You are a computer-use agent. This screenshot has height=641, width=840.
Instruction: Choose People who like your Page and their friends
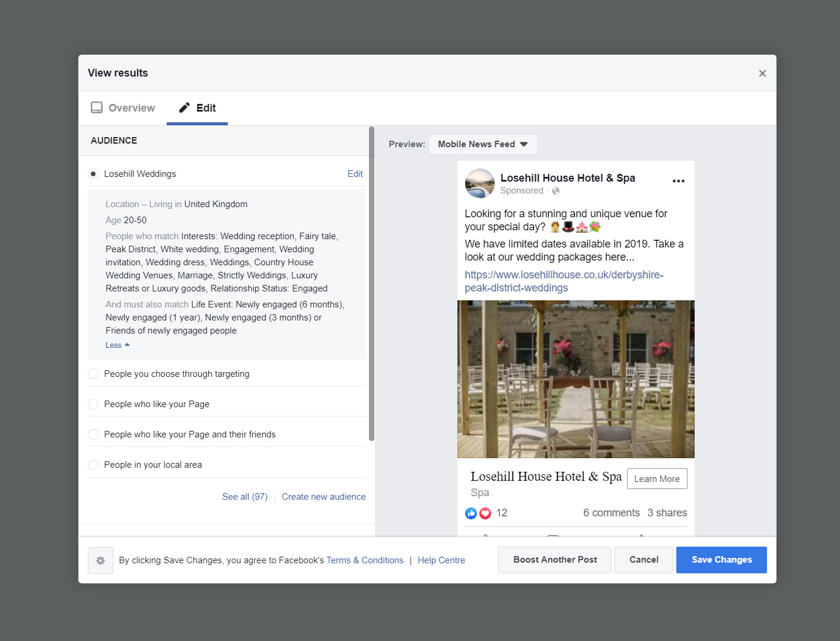[x=93, y=434]
